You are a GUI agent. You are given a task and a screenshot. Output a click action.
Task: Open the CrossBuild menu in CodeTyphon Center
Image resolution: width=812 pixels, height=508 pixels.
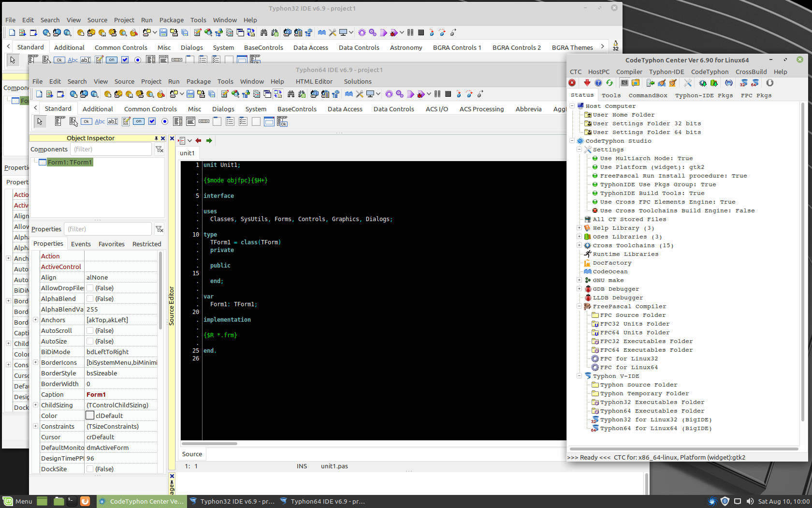751,72
